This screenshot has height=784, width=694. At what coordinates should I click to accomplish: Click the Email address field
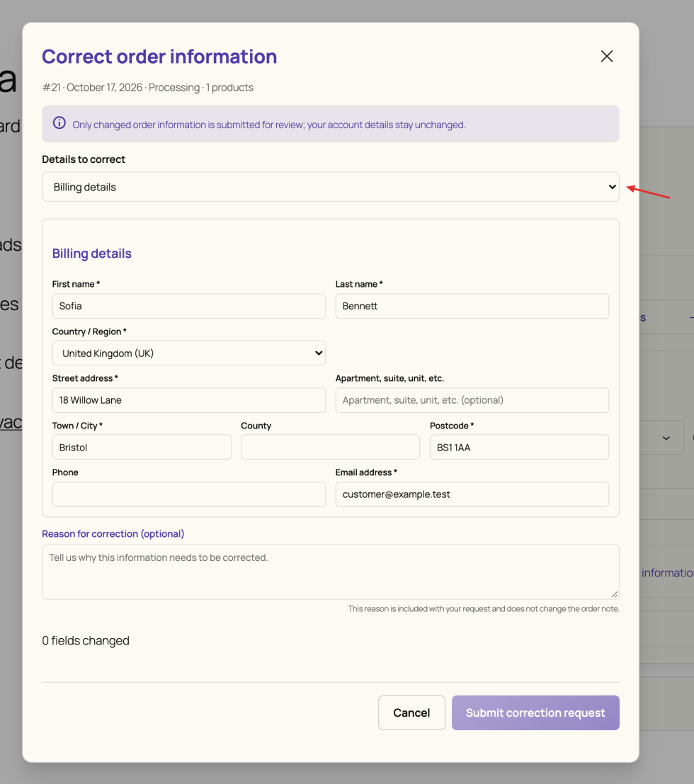pyautogui.click(x=472, y=494)
